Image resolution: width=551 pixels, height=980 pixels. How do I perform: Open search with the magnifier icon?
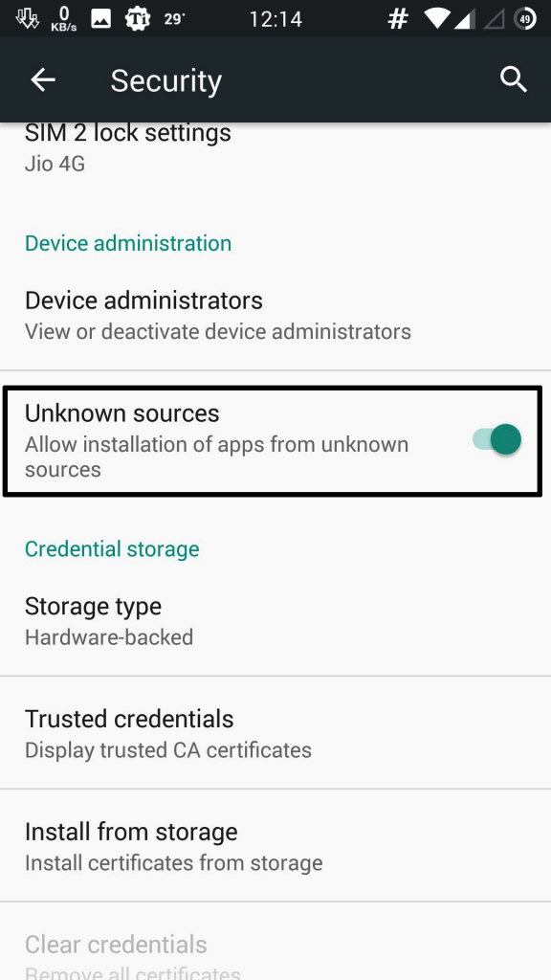(x=514, y=80)
